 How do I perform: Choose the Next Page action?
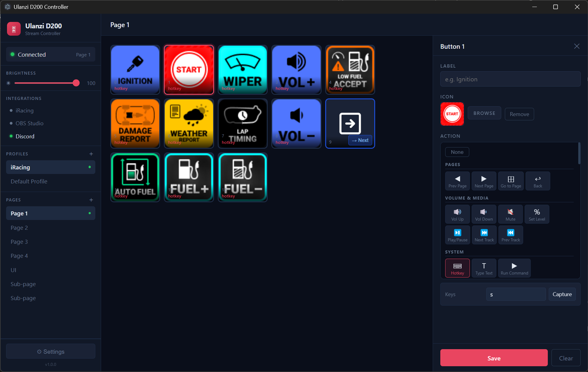click(x=484, y=181)
